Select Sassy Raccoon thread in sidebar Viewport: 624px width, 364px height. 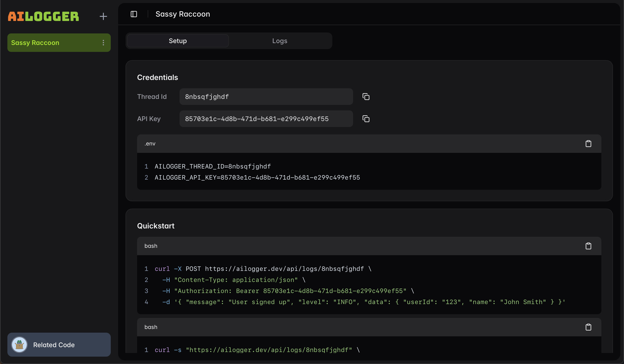[50, 43]
